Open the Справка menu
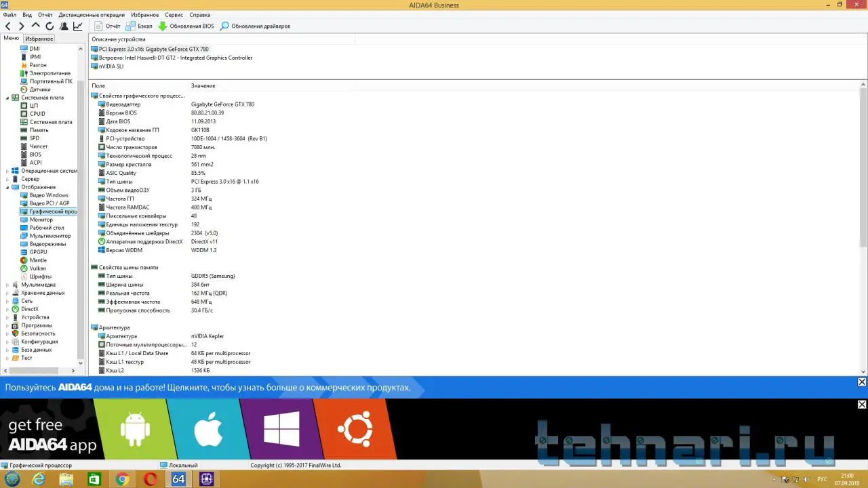Image resolution: width=868 pixels, height=488 pixels. pos(199,14)
